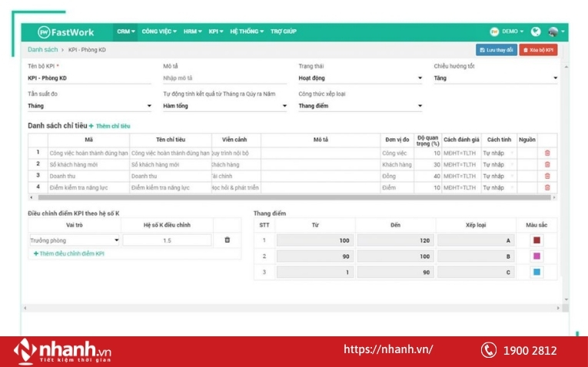Click the Từ field with value 90
Screen dimensions: 588x367
coord(315,256)
